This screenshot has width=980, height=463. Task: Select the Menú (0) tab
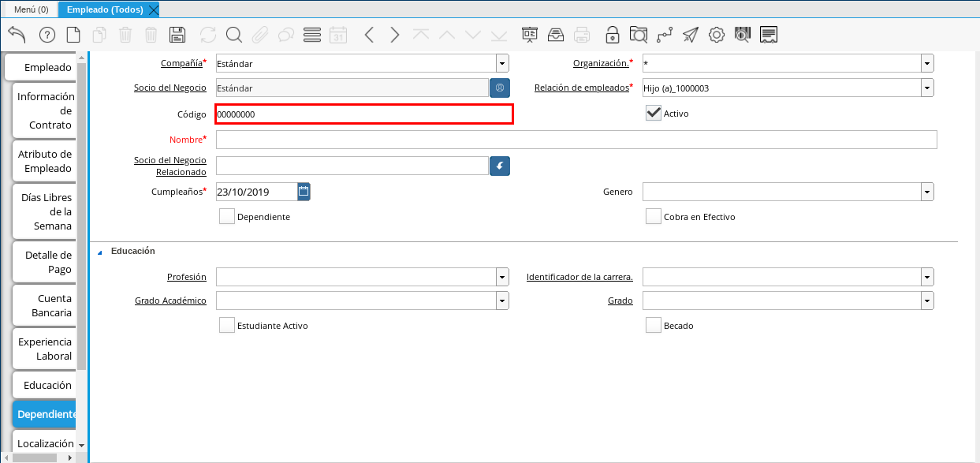(x=31, y=9)
